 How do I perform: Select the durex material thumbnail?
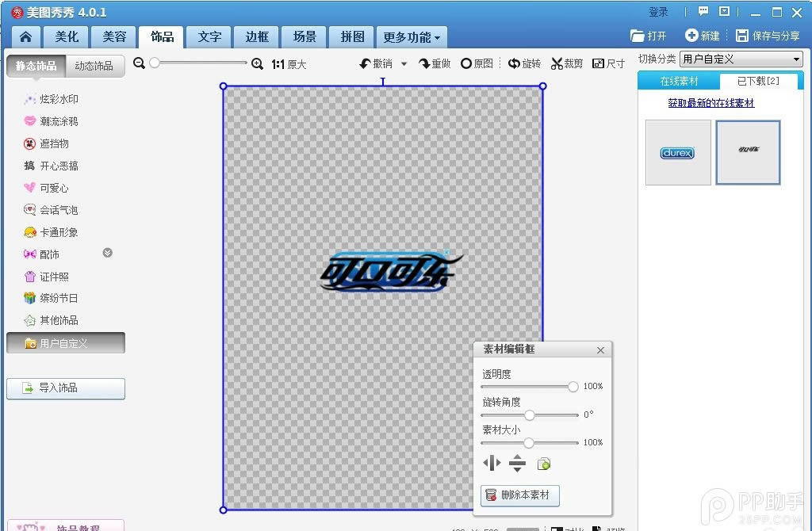point(678,153)
